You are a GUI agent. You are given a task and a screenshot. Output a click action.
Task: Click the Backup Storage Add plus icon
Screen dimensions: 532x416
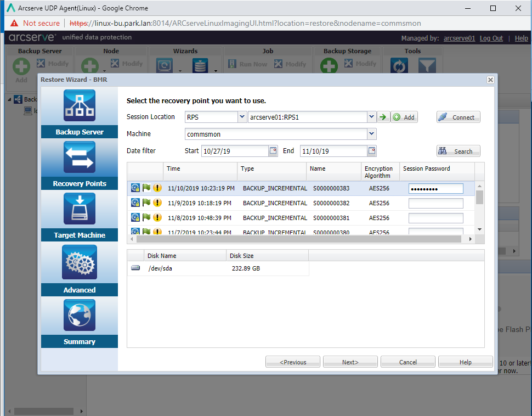pos(329,65)
